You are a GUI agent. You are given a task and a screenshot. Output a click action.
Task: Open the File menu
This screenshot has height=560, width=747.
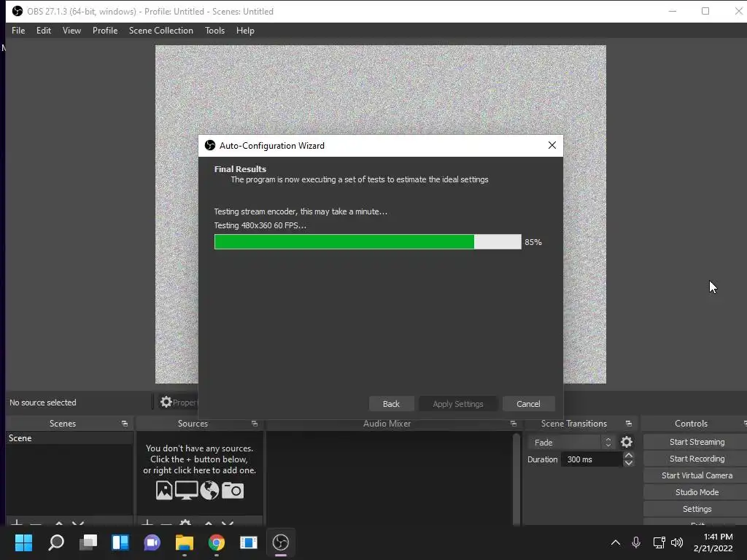[18, 31]
